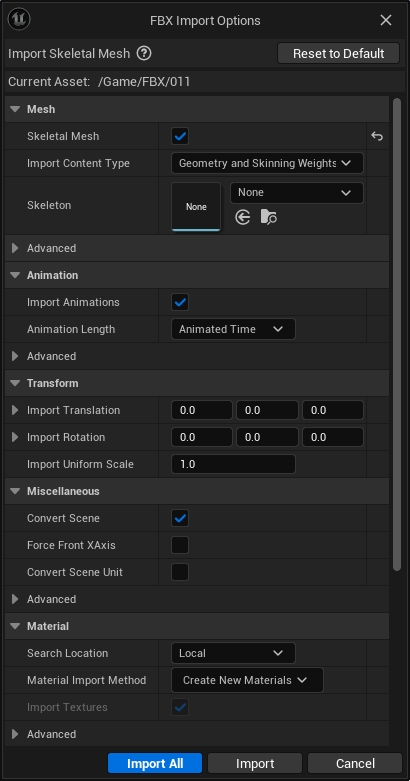Expand Advanced under Miscellaneous section

15,599
